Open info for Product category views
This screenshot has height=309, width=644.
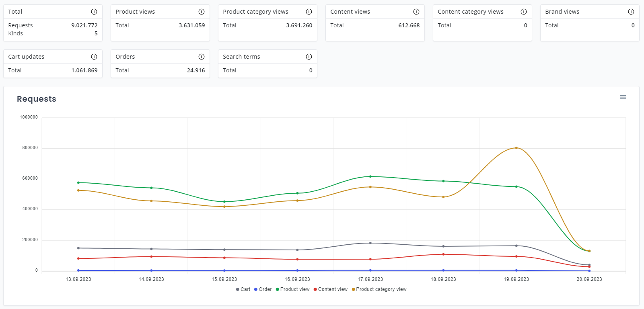309,12
